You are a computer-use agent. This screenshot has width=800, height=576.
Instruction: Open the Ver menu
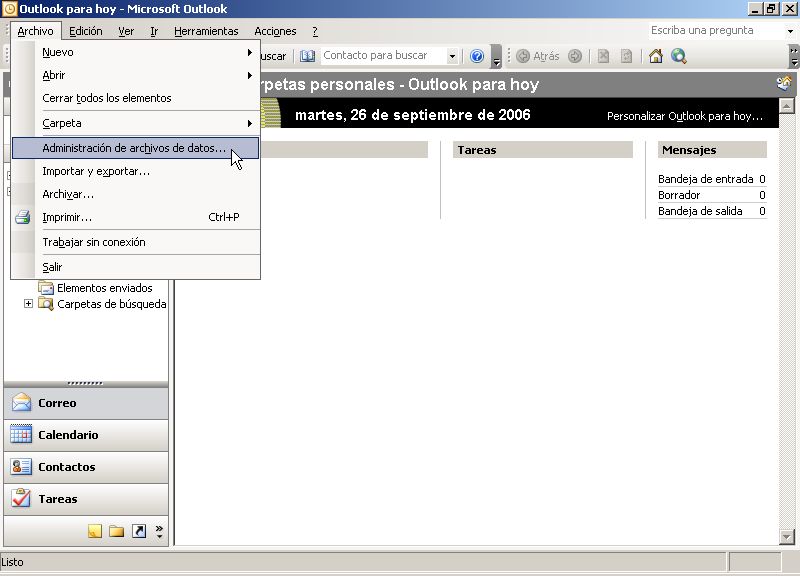pos(126,31)
